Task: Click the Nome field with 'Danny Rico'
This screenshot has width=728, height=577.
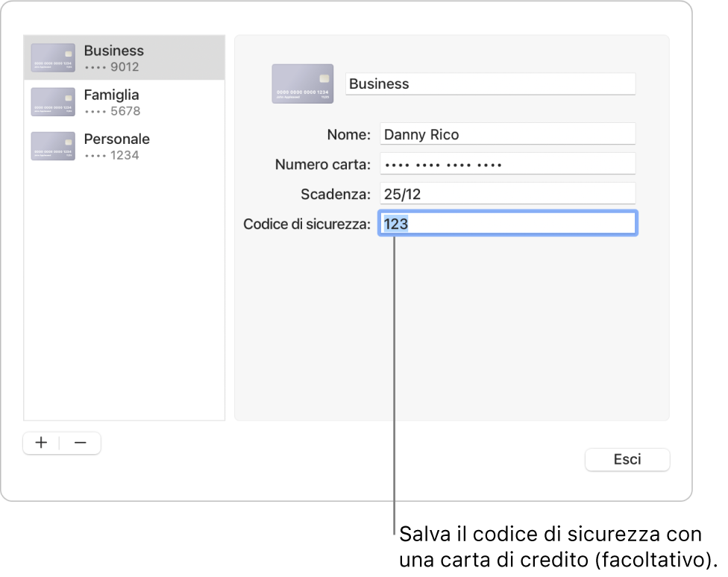Action: click(507, 134)
